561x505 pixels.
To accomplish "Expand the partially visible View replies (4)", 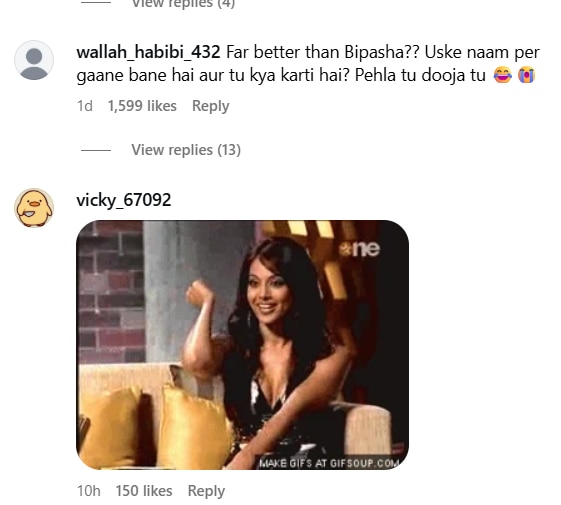I will pos(183,4).
